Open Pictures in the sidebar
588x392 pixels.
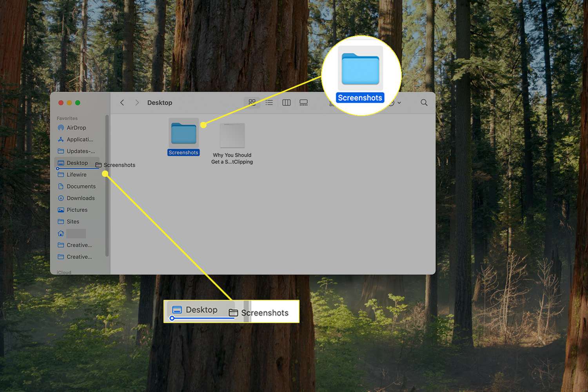[x=77, y=210]
